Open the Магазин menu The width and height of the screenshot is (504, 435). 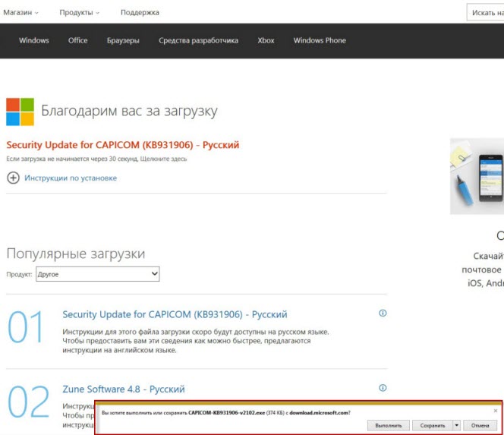point(20,13)
